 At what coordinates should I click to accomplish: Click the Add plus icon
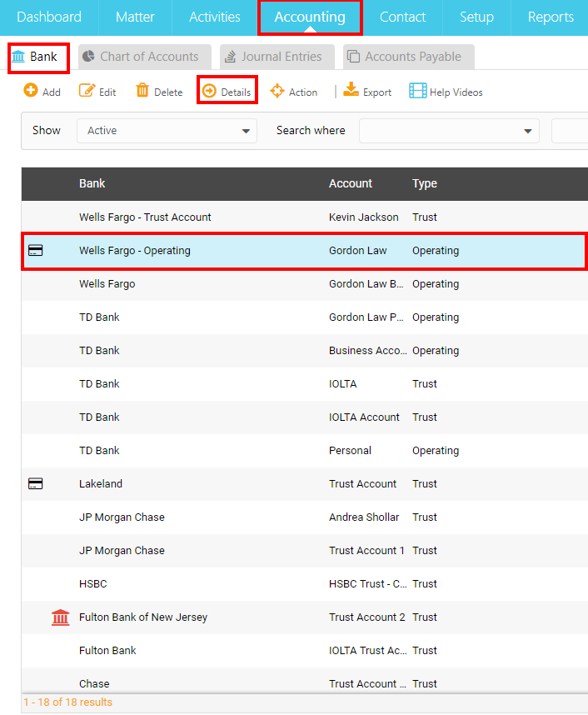coord(31,90)
